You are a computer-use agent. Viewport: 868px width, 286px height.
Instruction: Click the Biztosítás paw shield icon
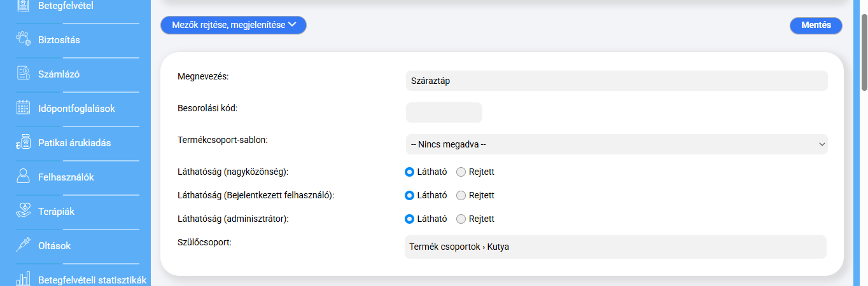click(24, 39)
